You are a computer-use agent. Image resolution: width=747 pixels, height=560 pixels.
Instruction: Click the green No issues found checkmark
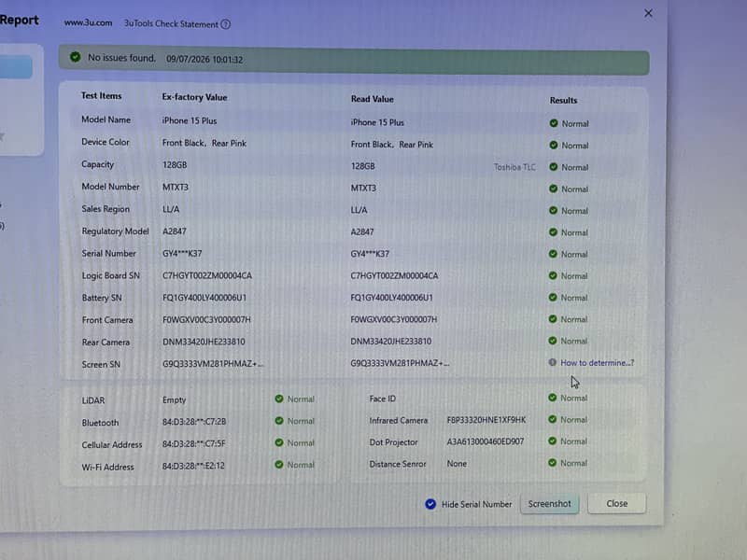76,57
